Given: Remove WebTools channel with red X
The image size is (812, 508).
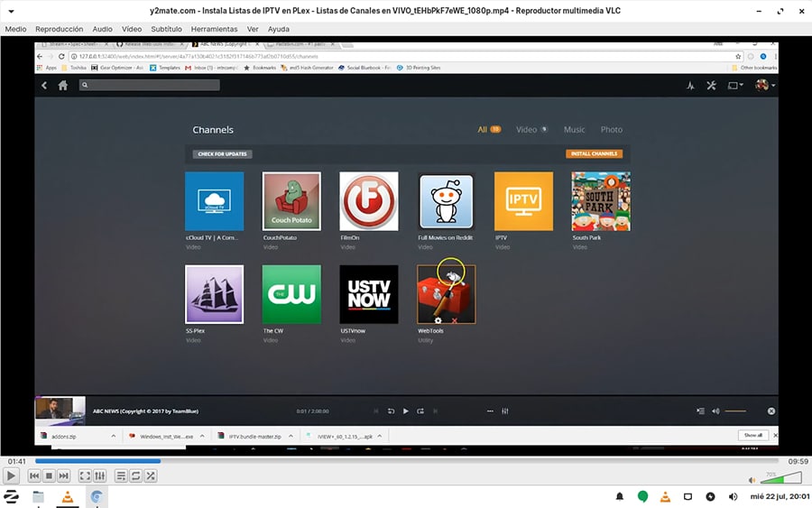Looking at the screenshot, I should click(x=454, y=320).
